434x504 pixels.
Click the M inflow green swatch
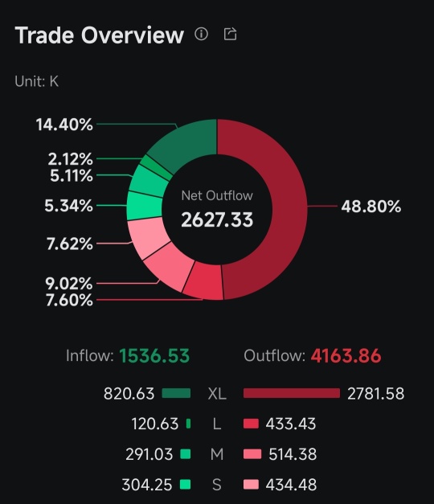[x=186, y=454]
